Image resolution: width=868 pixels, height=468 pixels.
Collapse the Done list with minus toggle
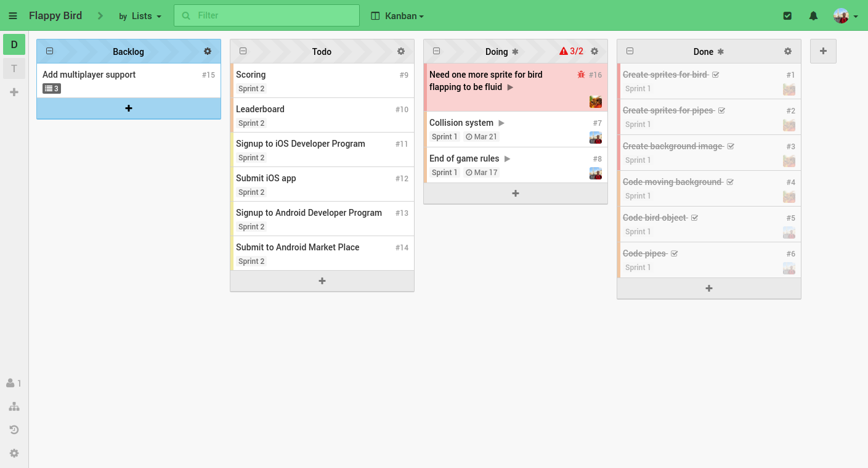tap(630, 51)
